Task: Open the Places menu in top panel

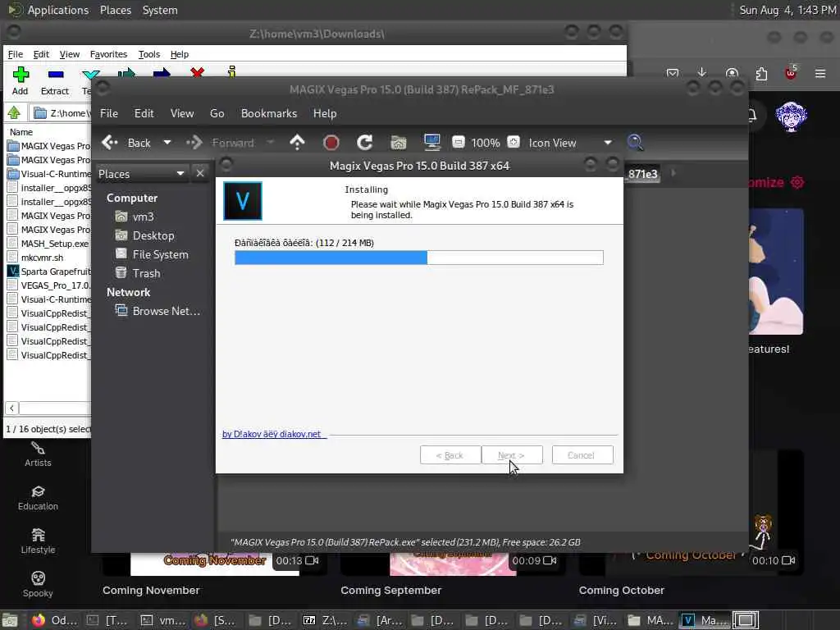Action: point(115,10)
